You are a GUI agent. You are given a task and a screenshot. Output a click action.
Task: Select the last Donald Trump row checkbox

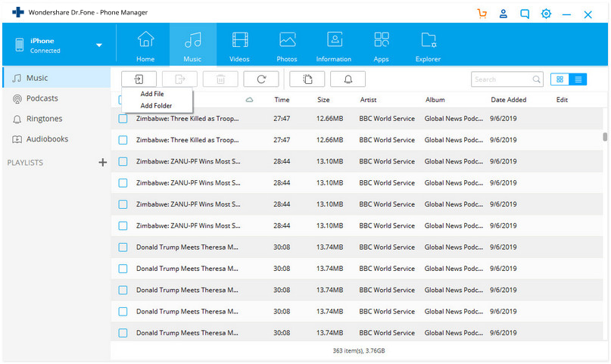[x=123, y=332]
